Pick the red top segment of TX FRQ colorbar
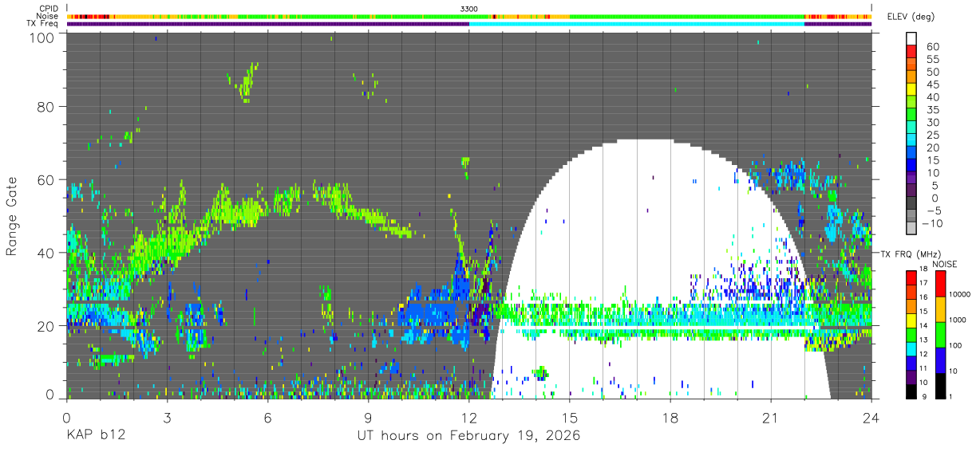 click(911, 277)
